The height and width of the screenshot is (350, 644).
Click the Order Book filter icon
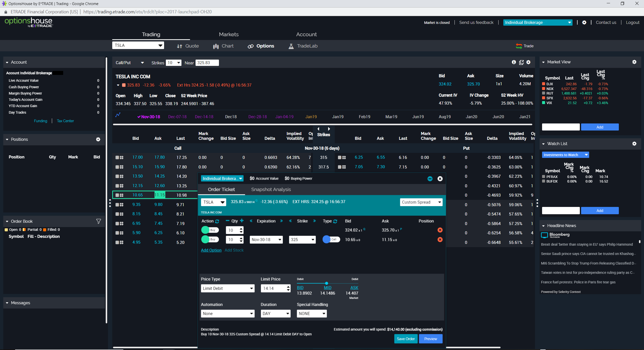click(98, 221)
